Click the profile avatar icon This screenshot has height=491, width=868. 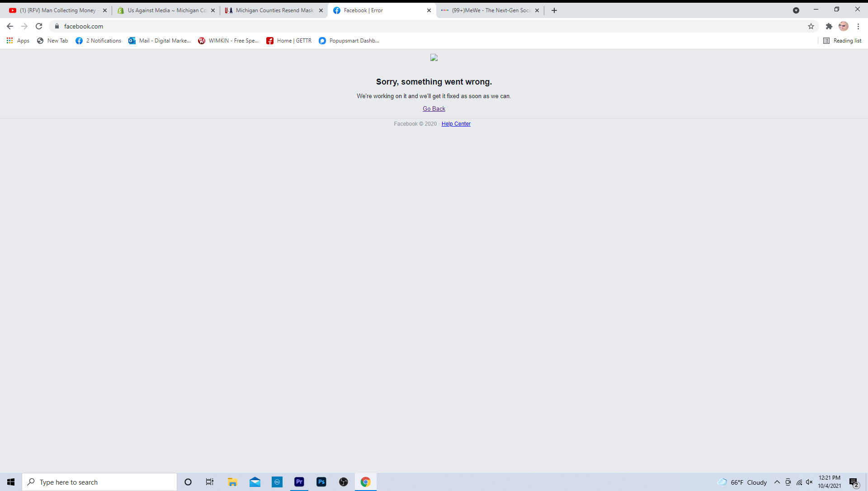[x=843, y=26]
